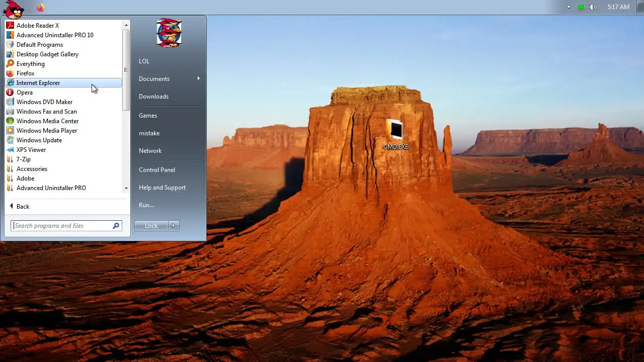
Task: Click the Firefox icon in programs list
Action: 10,73
